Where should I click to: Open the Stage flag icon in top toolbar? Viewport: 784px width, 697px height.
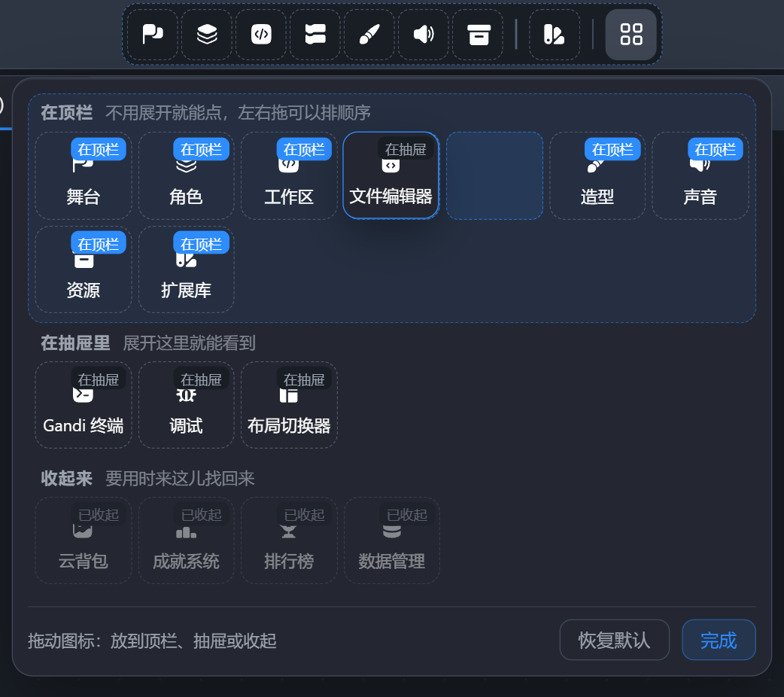click(x=153, y=35)
